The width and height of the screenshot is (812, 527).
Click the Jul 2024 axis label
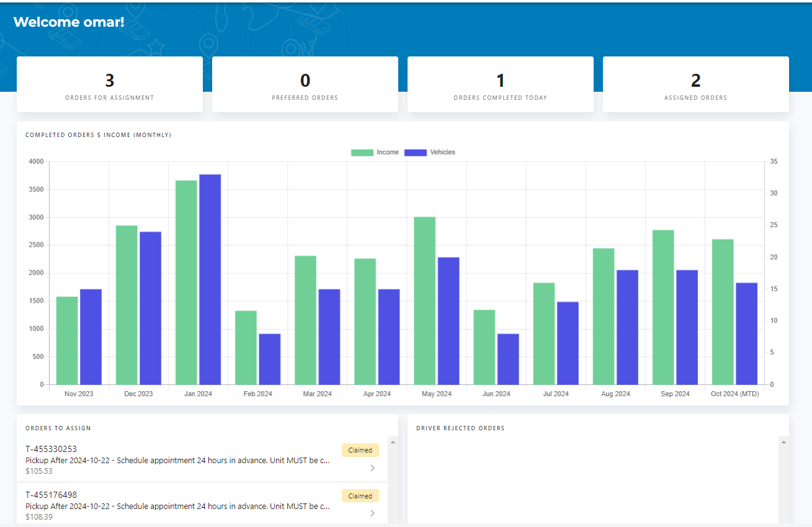tap(556, 394)
